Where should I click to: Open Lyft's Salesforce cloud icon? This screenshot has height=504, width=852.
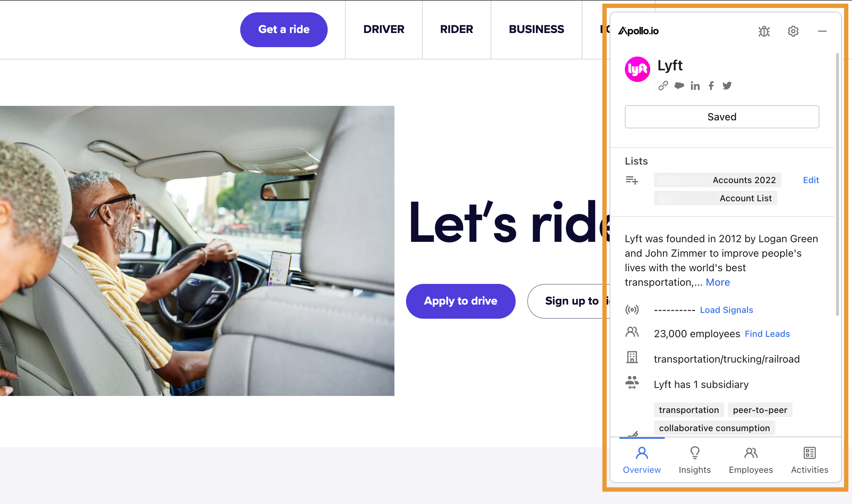coord(679,86)
